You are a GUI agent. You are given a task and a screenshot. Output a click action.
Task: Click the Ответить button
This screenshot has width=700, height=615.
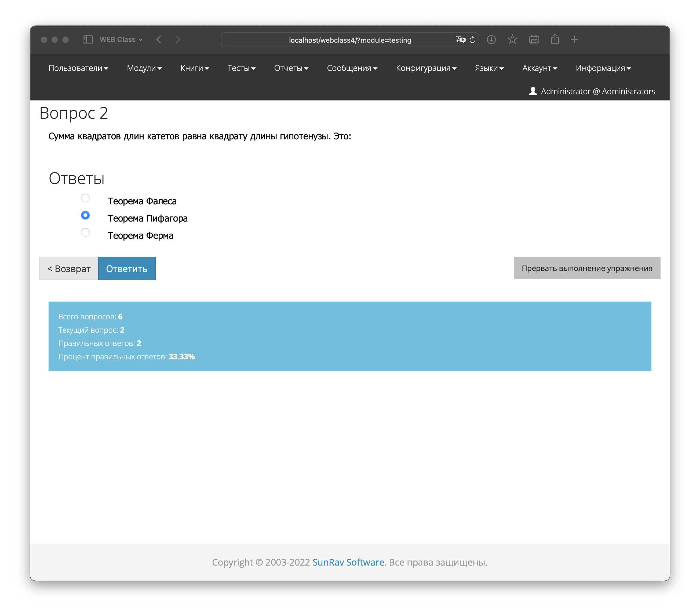(x=127, y=268)
